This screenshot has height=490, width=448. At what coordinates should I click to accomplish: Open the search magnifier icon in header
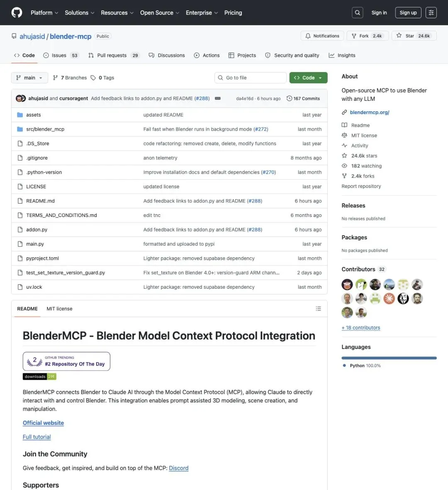pyautogui.click(x=358, y=12)
